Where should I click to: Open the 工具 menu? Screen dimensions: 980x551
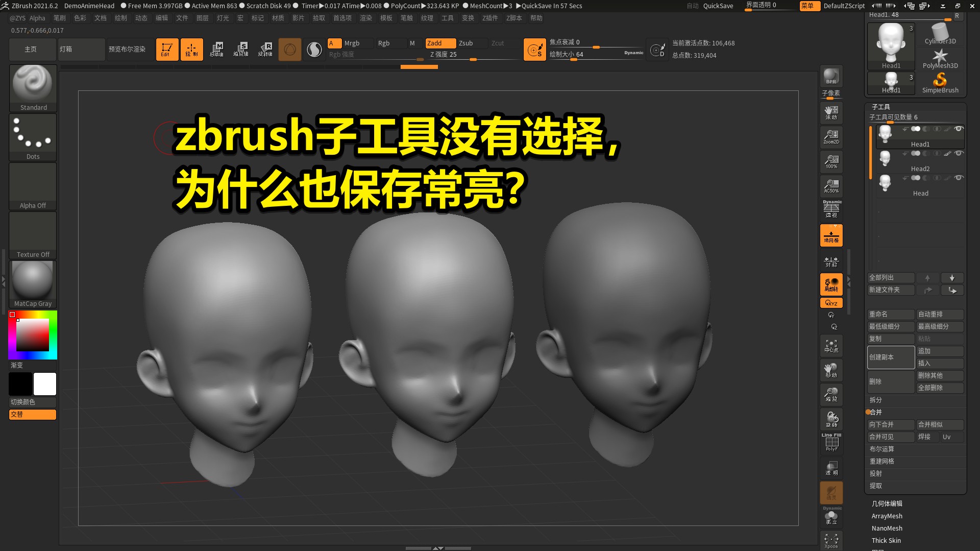(x=447, y=17)
